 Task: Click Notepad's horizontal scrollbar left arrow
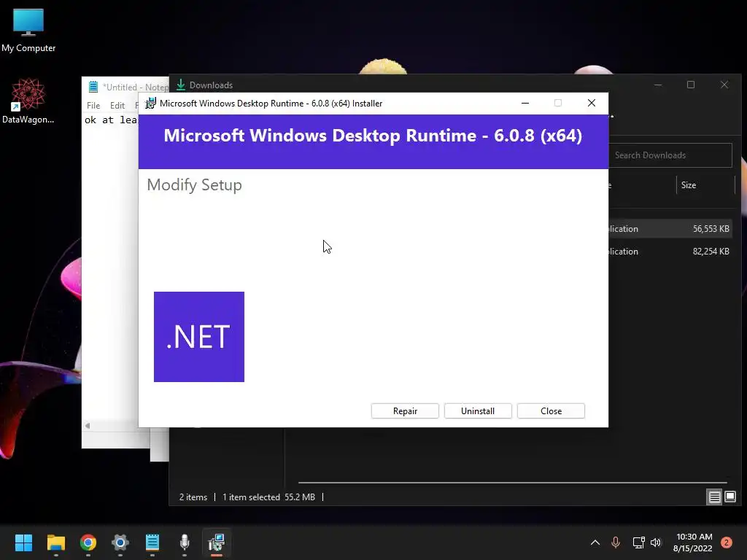88,426
